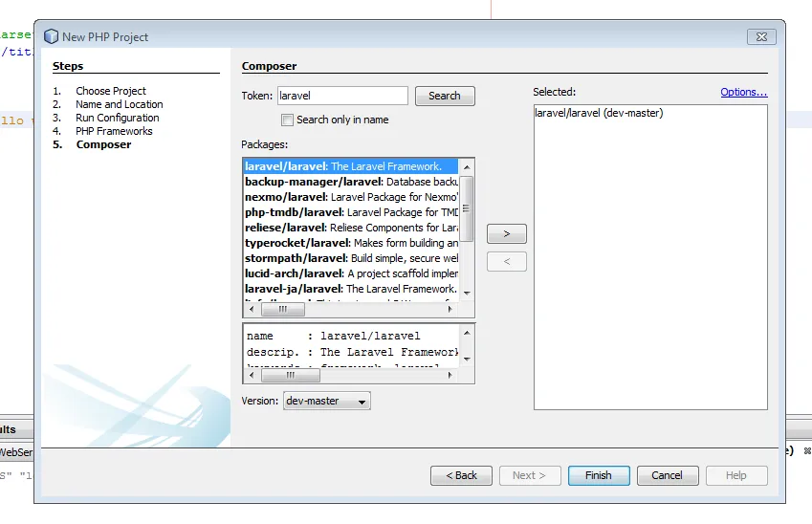Image resolution: width=812 pixels, height=524 pixels.
Task: Click package details pane scroll-right arrow
Action: point(450,376)
